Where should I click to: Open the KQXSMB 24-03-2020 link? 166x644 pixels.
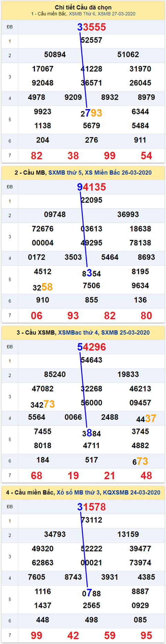click(132, 492)
